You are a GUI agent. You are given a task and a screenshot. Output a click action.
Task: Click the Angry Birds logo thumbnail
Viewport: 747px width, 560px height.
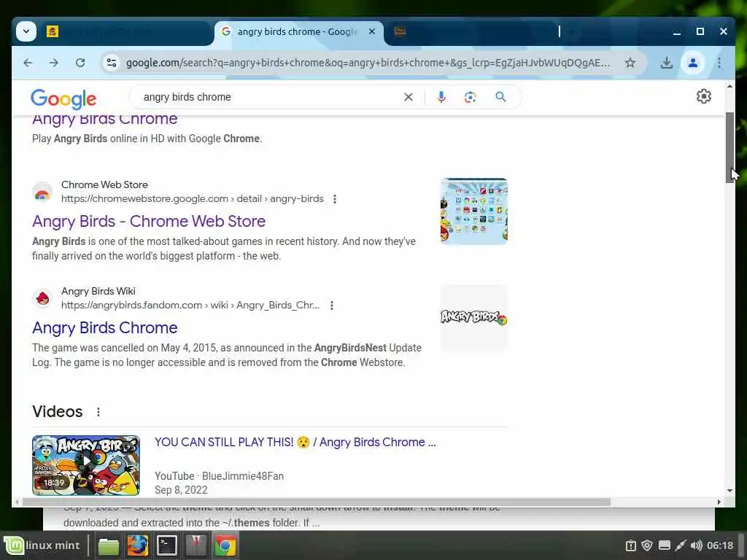coord(474,318)
